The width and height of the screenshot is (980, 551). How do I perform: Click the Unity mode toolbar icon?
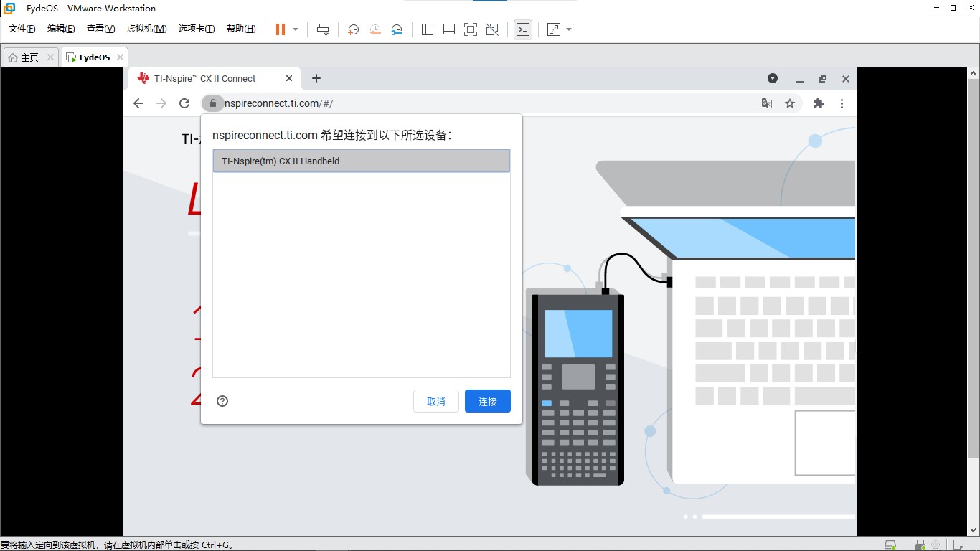point(492,29)
